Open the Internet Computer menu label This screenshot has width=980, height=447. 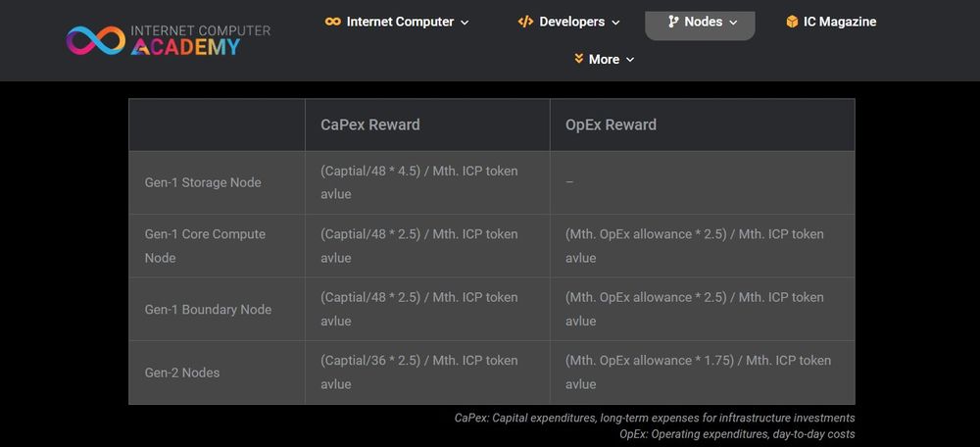click(400, 22)
